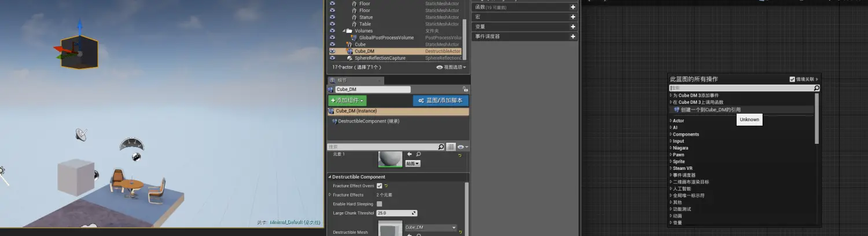This screenshot has width=868, height=236.
Task: Add a new 函数 with plus button
Action: click(x=573, y=7)
